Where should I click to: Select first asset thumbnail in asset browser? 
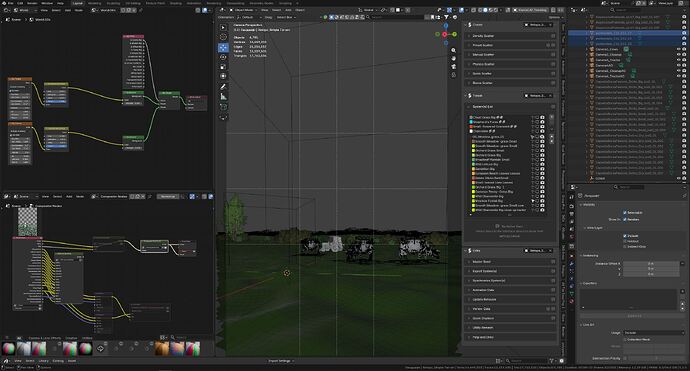(x=8, y=349)
